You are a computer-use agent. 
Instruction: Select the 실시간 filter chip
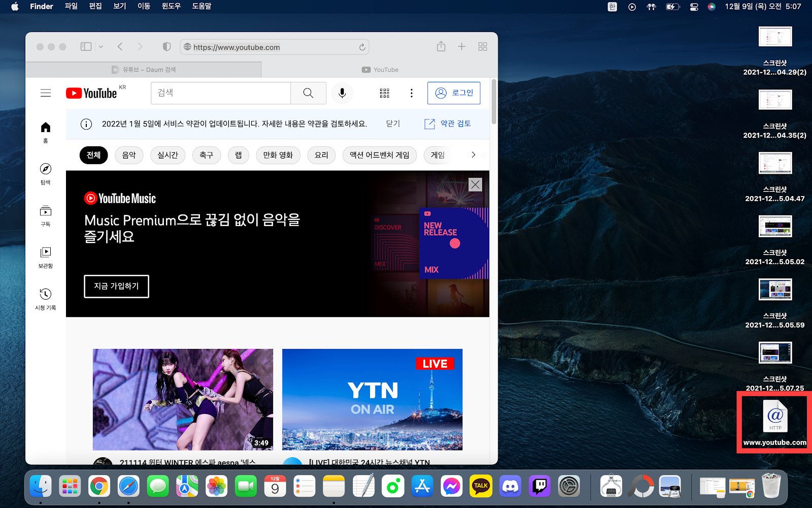click(167, 155)
